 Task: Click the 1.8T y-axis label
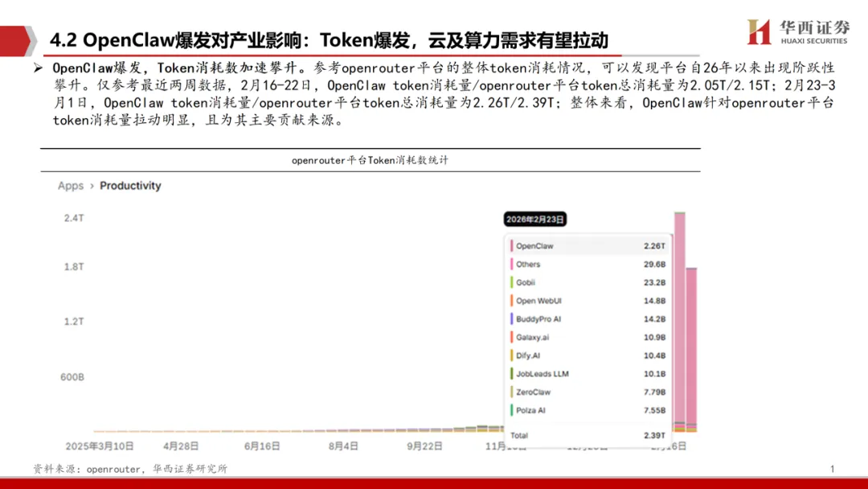74,267
